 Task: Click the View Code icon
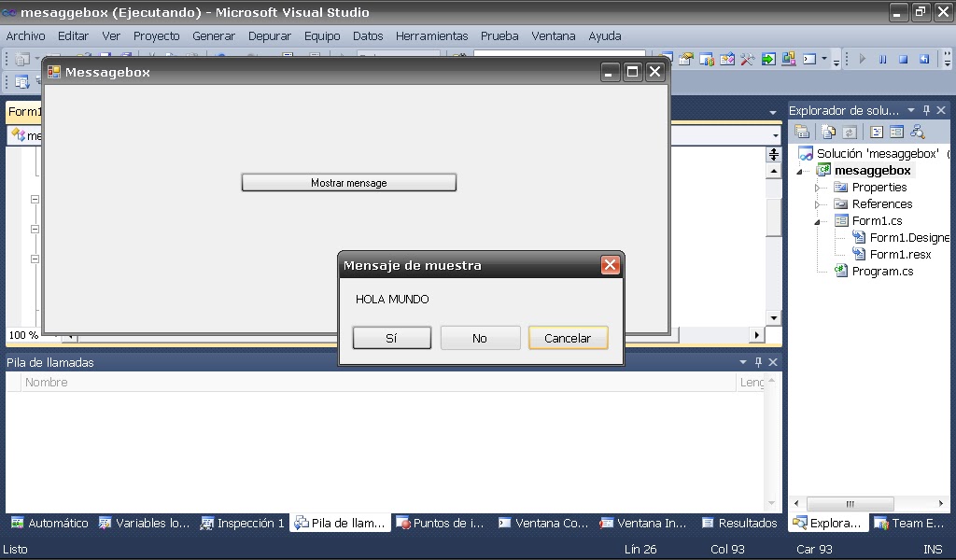click(876, 132)
